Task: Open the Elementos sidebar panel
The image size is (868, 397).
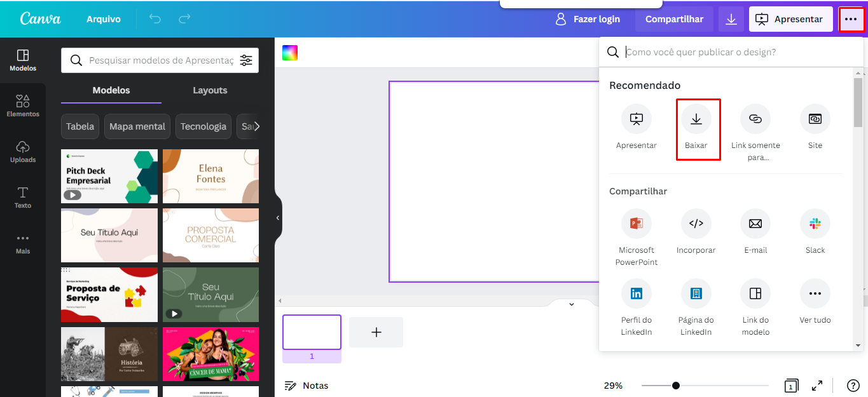Action: (23, 106)
